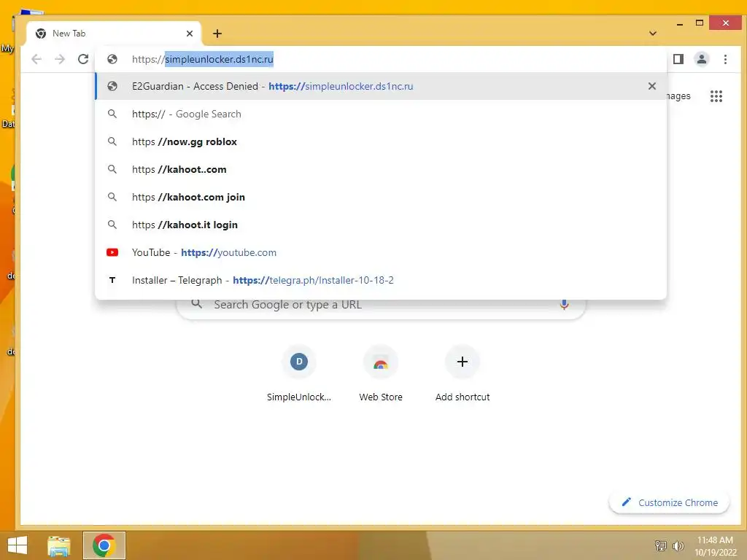Viewport: 747px width, 560px height.
Task: Pick 'kahoot..com' search suggestion
Action: [x=381, y=169]
